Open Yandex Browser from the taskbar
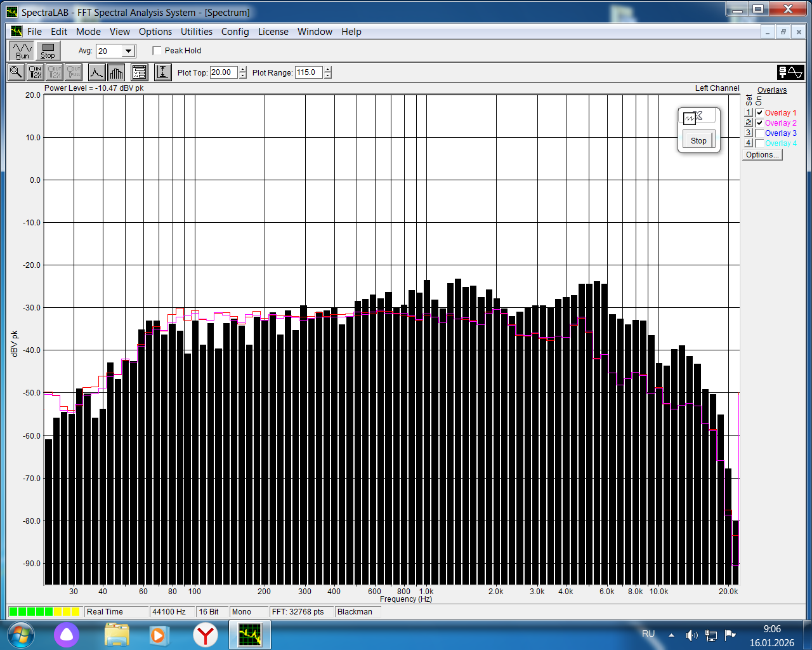Screen dimensions: 812x650 206,635
